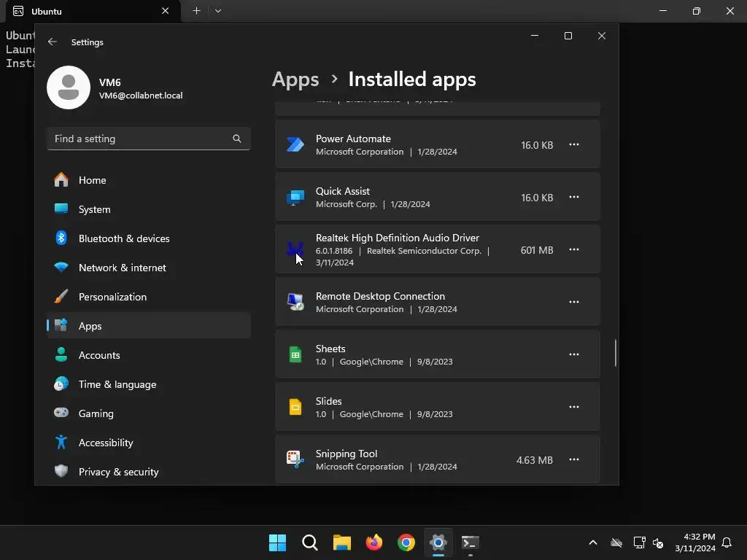The width and height of the screenshot is (747, 560).
Task: Open more options for Slides
Action: [574, 407]
